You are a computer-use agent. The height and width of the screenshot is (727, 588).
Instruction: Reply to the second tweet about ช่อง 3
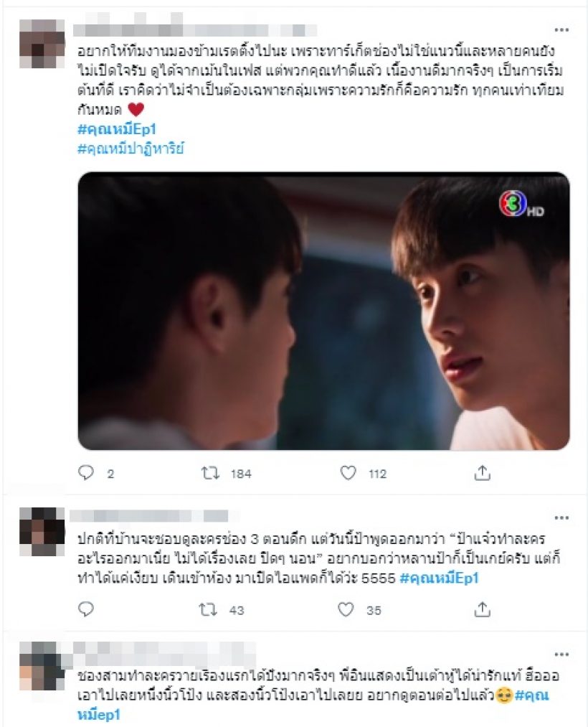point(86,609)
